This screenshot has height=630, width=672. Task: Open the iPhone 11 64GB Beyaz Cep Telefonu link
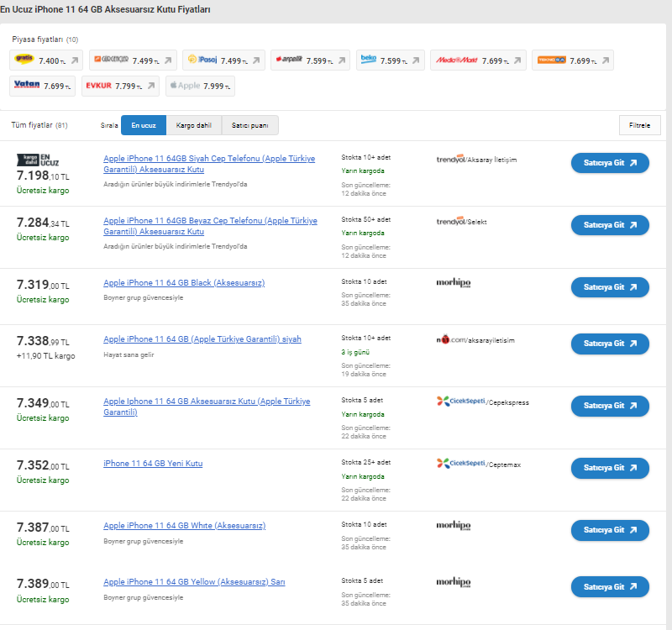pos(211,226)
